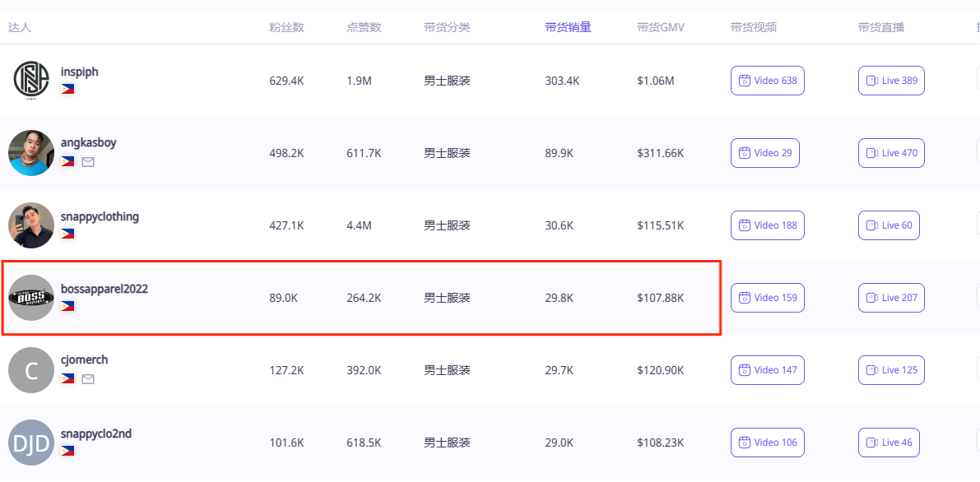Click the flag icon under snappyclo2nd

pos(67,451)
